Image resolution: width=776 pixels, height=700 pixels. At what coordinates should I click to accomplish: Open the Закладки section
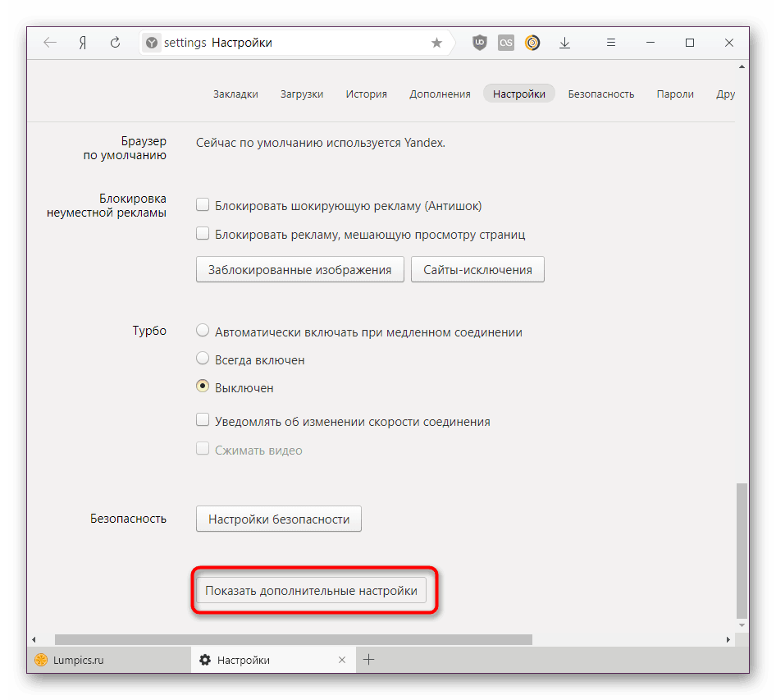click(x=235, y=94)
